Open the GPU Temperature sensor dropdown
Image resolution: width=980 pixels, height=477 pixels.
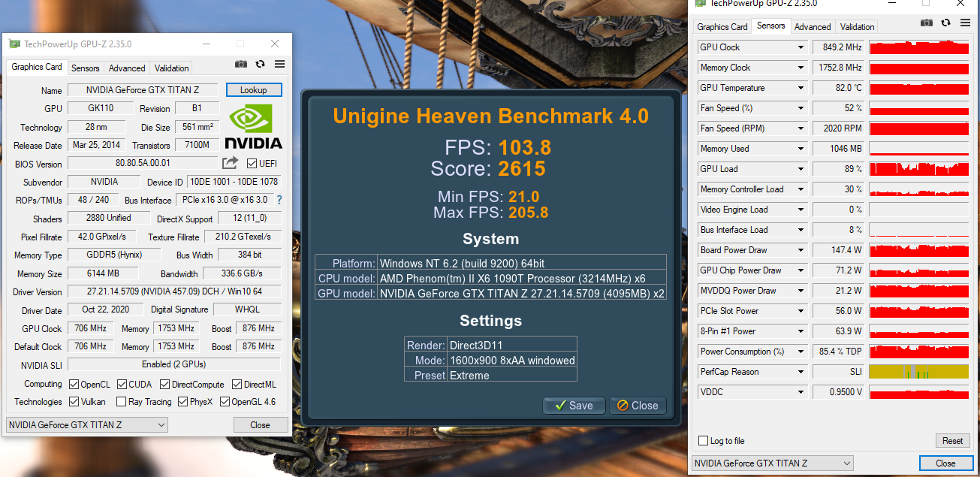click(x=801, y=88)
